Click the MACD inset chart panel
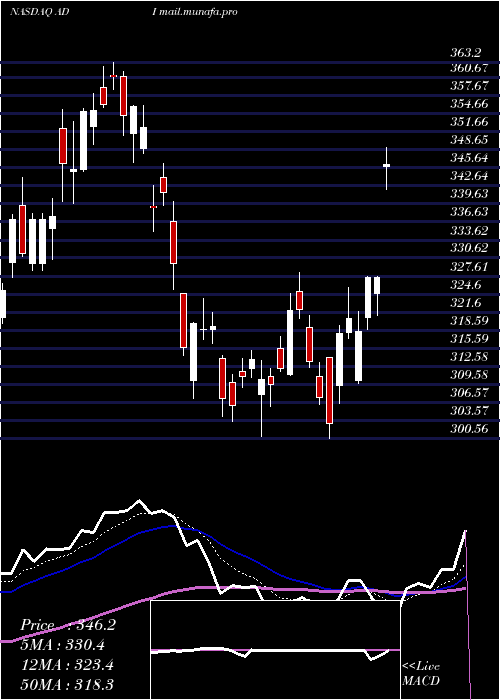Image resolution: width=500 pixels, height=700 pixels. [x=275, y=650]
